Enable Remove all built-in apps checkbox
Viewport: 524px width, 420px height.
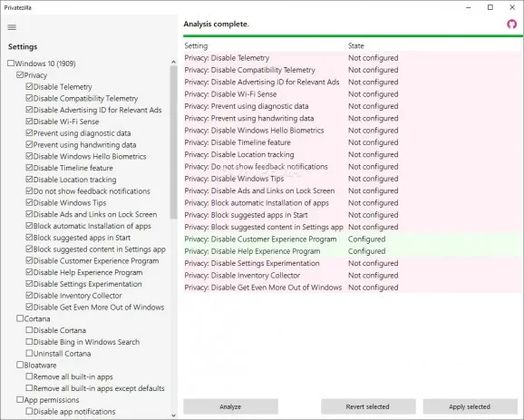pos(29,376)
